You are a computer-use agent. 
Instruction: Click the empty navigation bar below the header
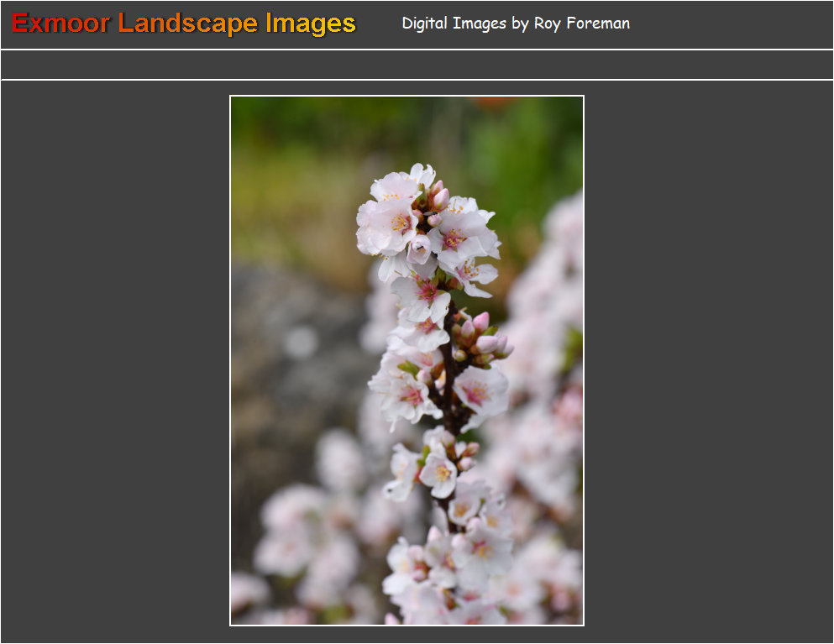click(417, 65)
